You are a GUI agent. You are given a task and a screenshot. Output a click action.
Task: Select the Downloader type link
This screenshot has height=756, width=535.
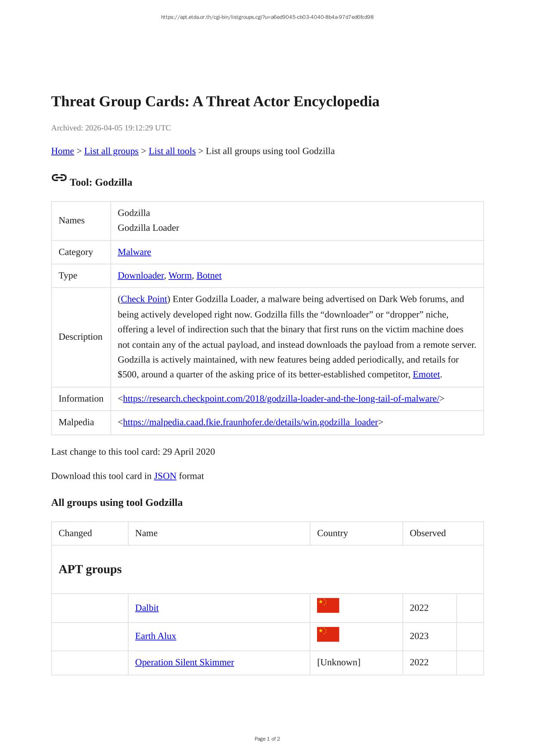click(140, 276)
